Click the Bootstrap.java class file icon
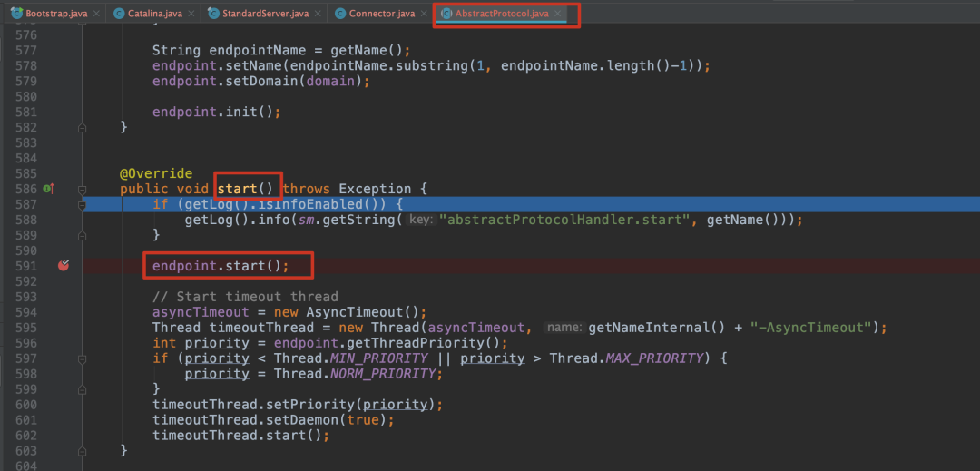Screen dimensions: 980x471 pos(17,13)
